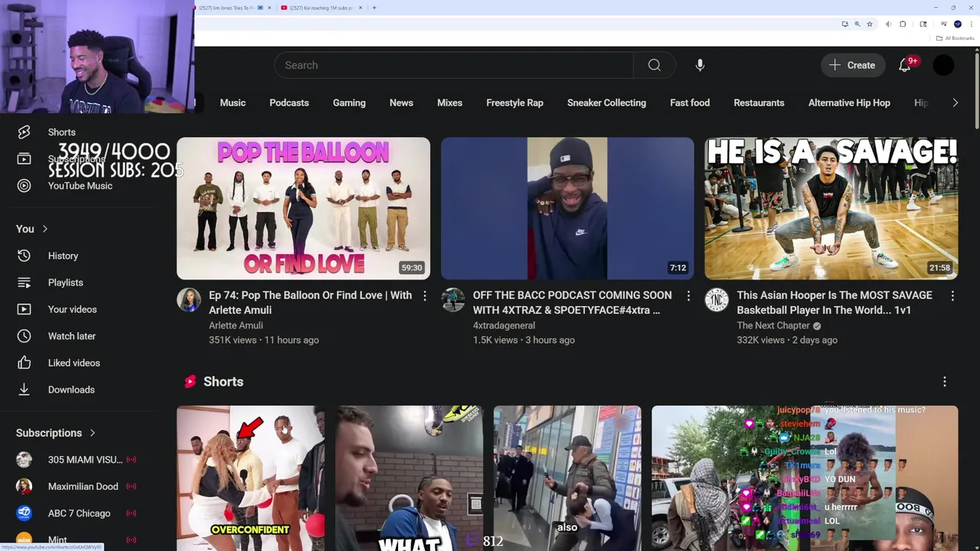This screenshot has width=980, height=551.
Task: Select the Music filter chip
Action: (x=233, y=103)
